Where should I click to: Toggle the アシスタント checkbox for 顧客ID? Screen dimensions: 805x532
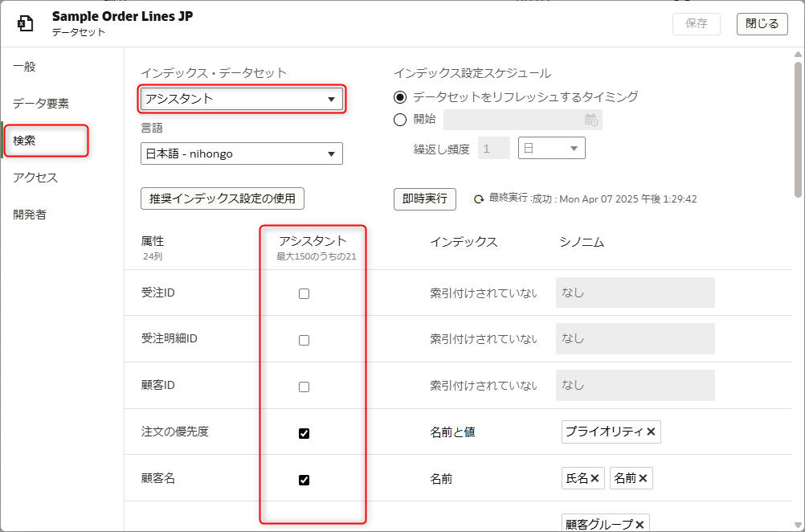304,387
